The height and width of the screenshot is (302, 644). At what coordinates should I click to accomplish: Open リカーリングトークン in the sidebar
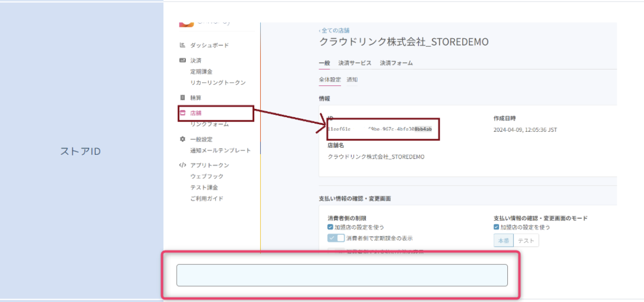[x=218, y=83]
